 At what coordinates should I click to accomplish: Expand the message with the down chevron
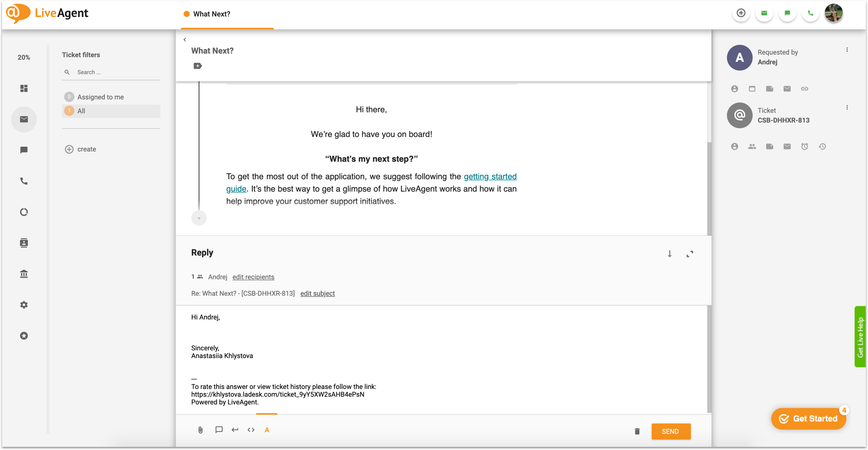(x=199, y=218)
